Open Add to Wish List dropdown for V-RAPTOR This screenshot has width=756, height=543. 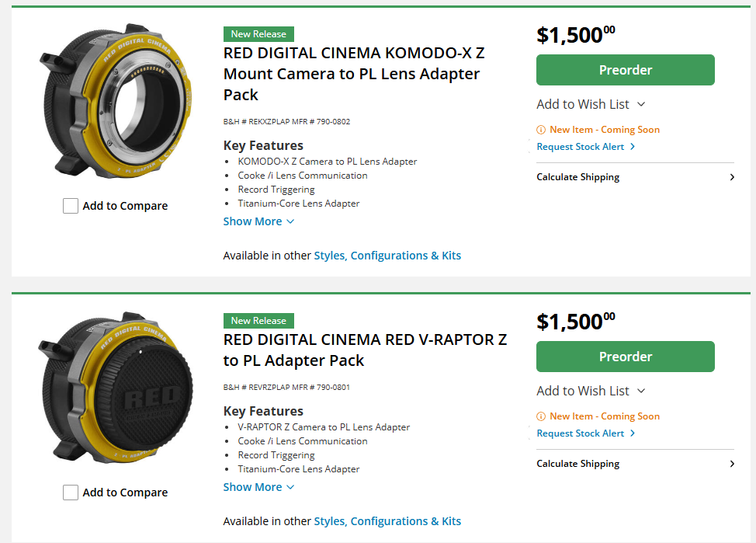point(591,391)
